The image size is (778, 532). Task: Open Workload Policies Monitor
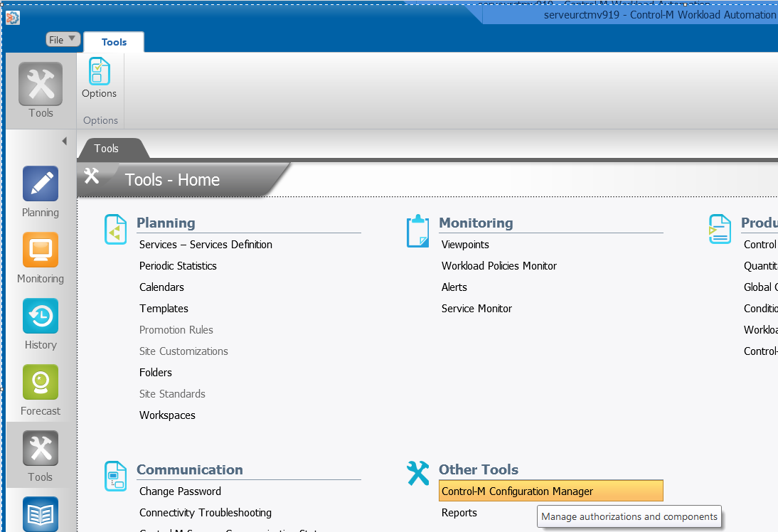click(499, 266)
